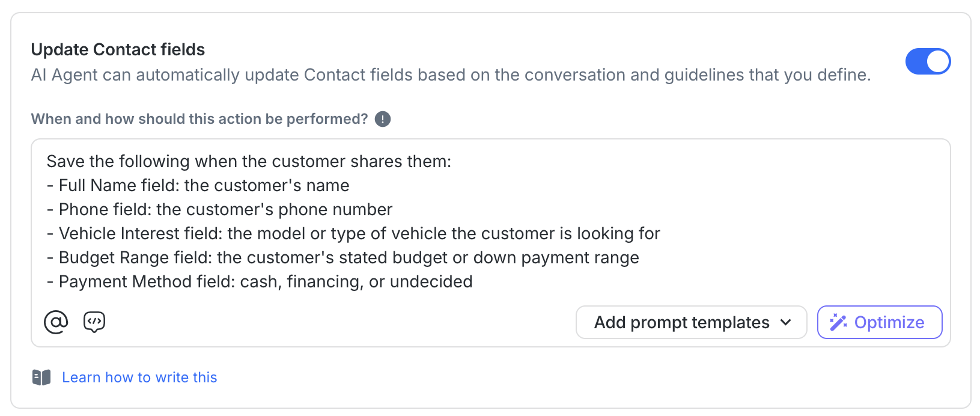Open the Add prompt templates dropdown
The width and height of the screenshot is (980, 416).
681,323
